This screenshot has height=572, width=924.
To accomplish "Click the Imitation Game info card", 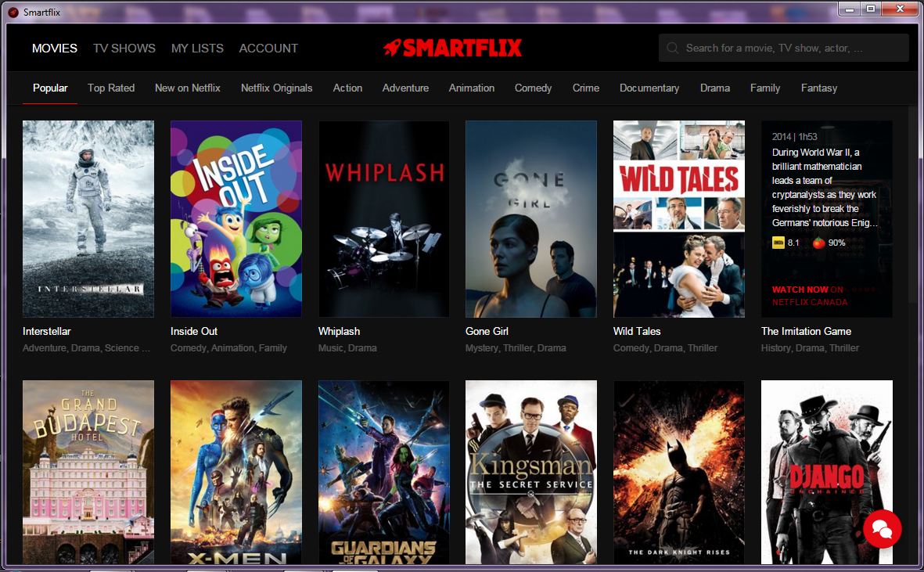I will point(827,219).
